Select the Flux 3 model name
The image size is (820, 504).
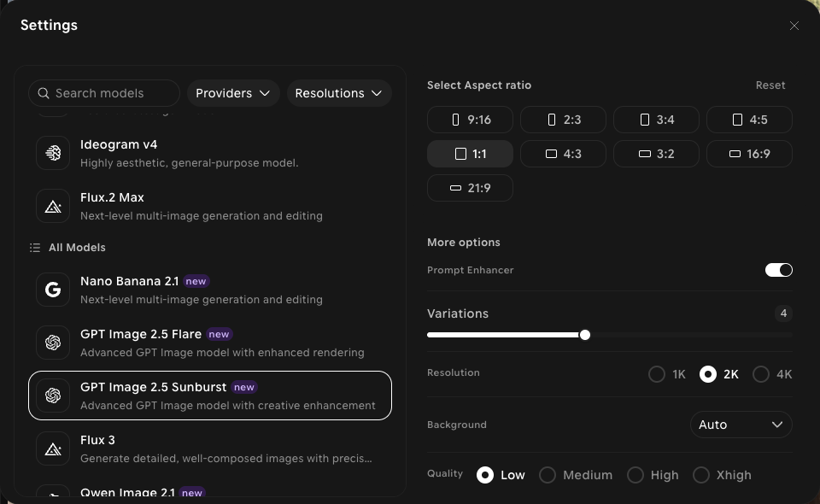pos(97,440)
